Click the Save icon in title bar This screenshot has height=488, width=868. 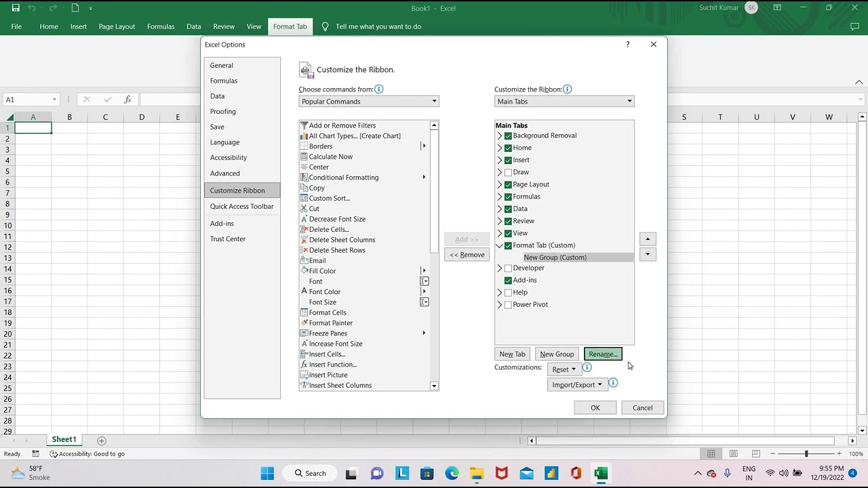coord(16,8)
